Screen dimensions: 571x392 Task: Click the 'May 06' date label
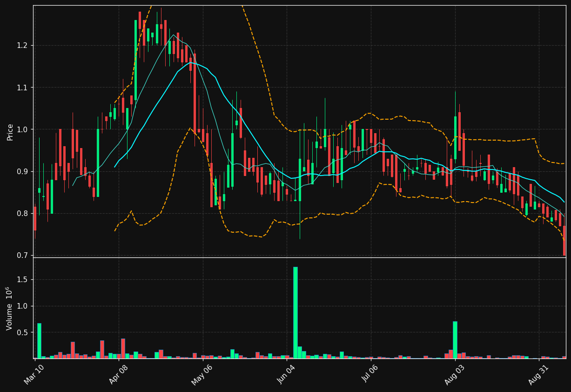pyautogui.click(x=201, y=374)
